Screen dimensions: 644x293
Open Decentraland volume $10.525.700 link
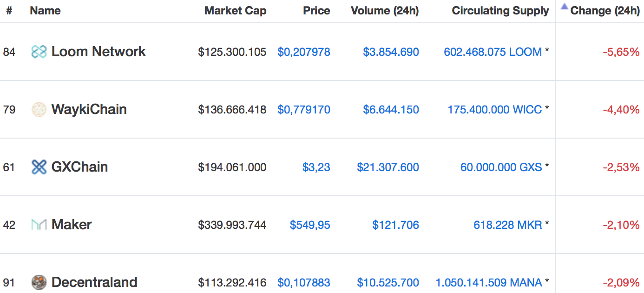[x=388, y=282]
